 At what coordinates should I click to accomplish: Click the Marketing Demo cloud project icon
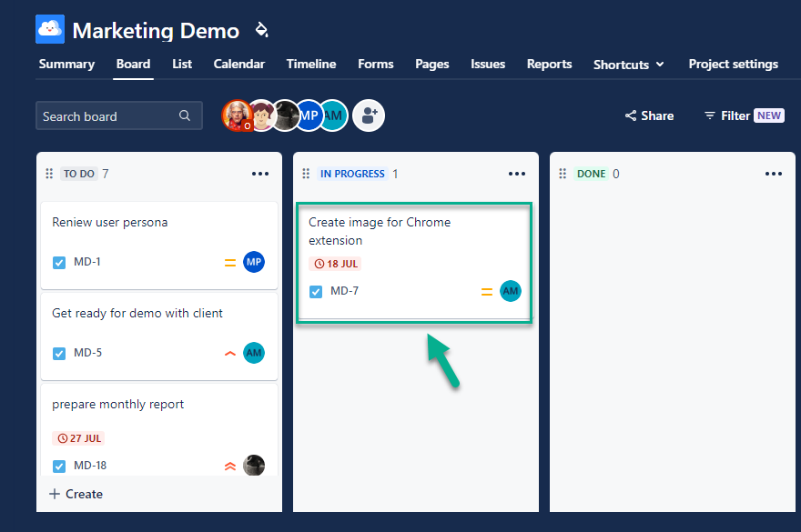(x=50, y=29)
